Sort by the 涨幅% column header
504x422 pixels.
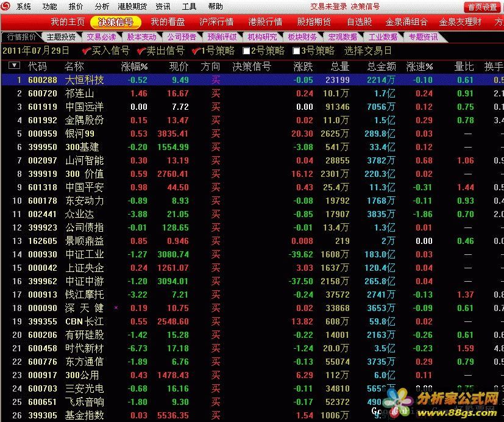tap(134, 66)
